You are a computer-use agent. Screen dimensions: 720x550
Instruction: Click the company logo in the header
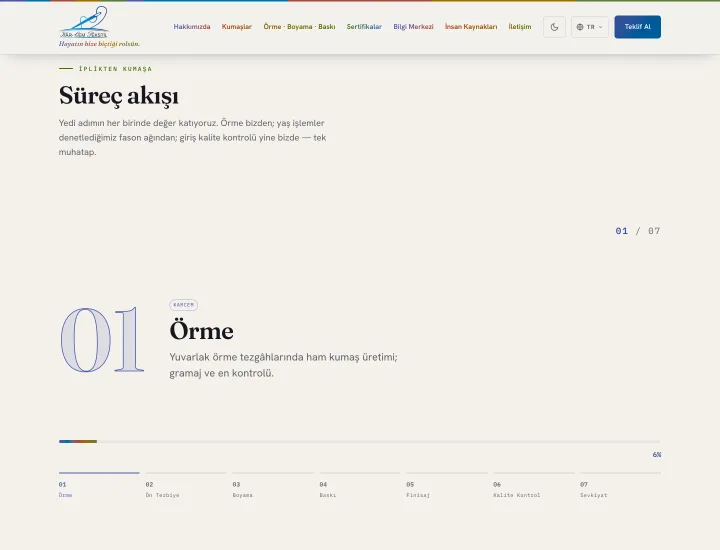point(84,22)
